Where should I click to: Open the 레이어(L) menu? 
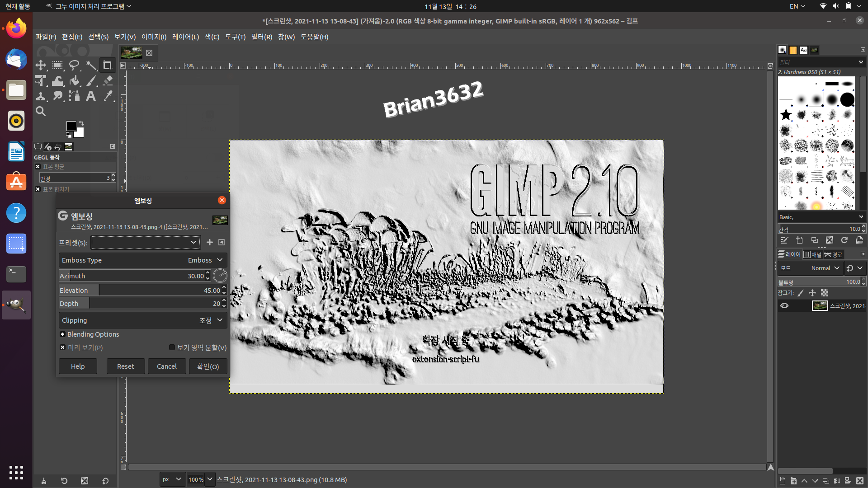point(185,37)
